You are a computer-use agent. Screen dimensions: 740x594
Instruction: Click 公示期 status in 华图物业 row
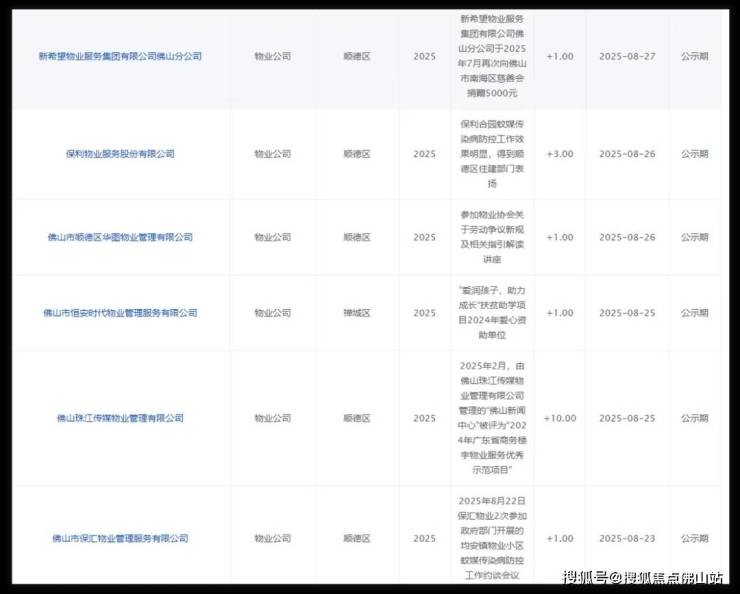coord(695,237)
